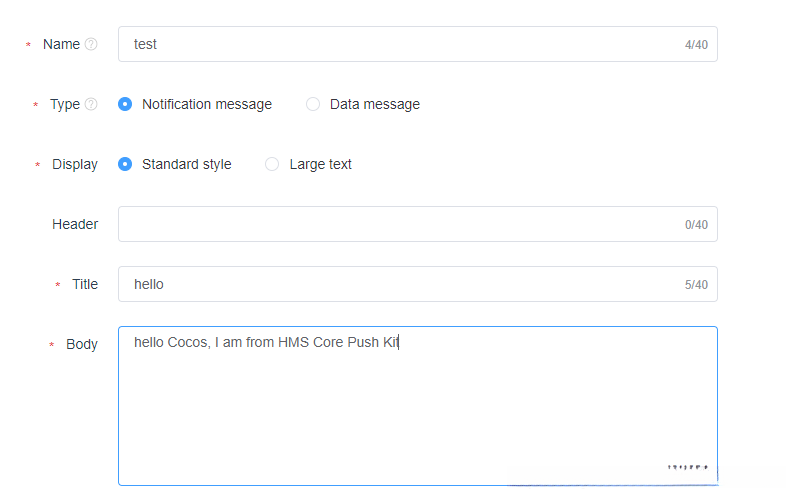The width and height of the screenshot is (792, 498).
Task: Click the Display field label
Action: click(x=75, y=164)
